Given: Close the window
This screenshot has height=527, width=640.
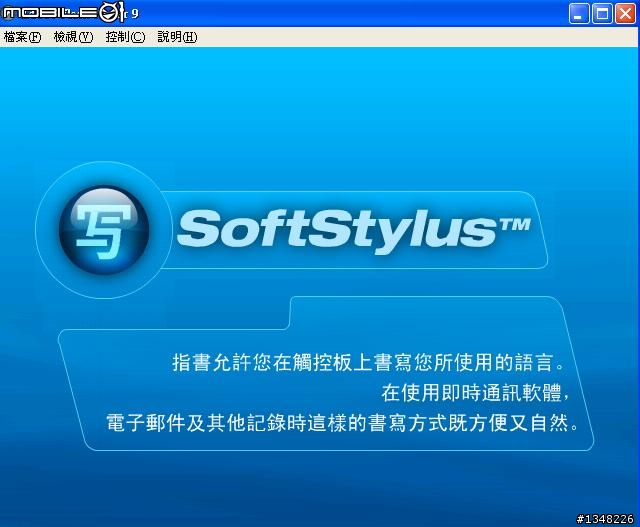Looking at the screenshot, I should click(625, 13).
